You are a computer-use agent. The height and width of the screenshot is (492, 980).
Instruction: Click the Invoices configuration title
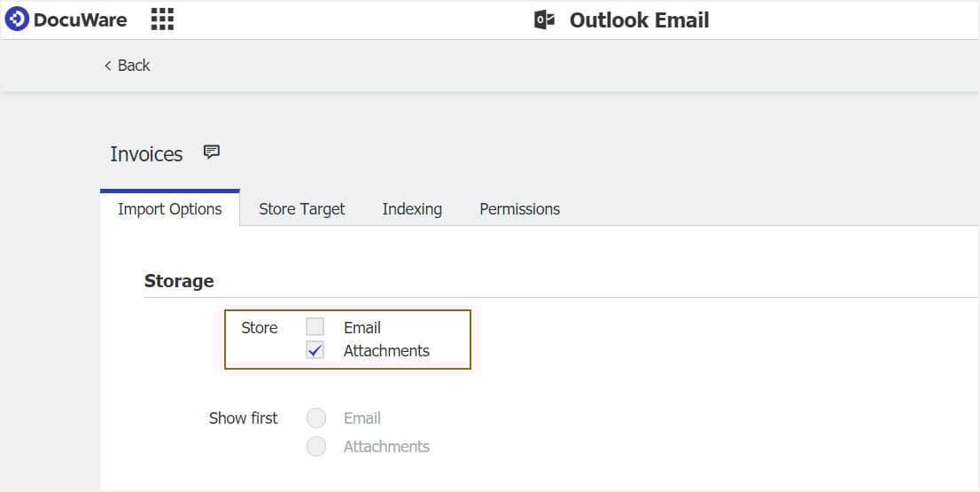pyautogui.click(x=146, y=154)
